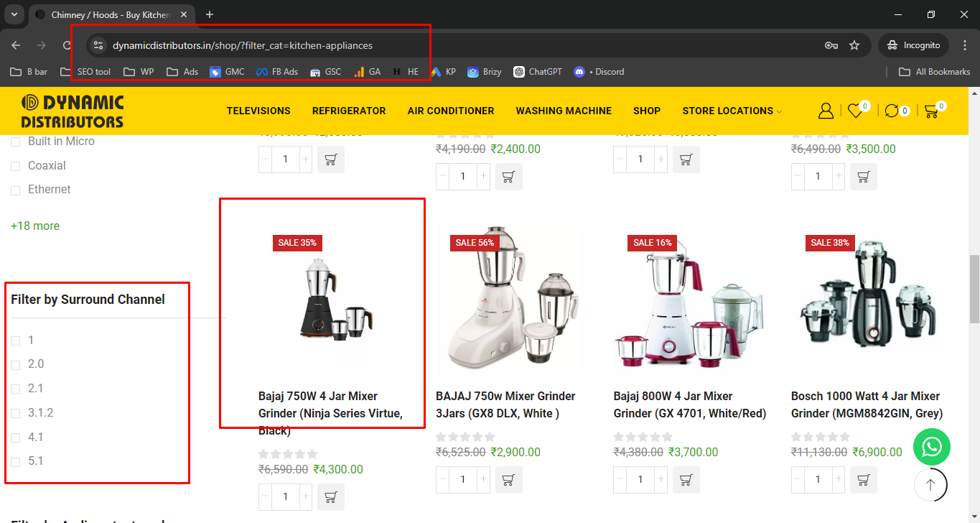The height and width of the screenshot is (523, 980).
Task: Open the FB Ads bookmark
Action: [x=277, y=72]
